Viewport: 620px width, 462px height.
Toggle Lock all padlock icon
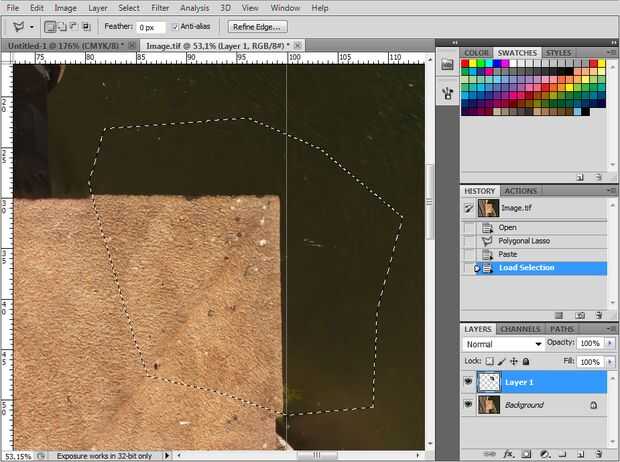point(526,361)
